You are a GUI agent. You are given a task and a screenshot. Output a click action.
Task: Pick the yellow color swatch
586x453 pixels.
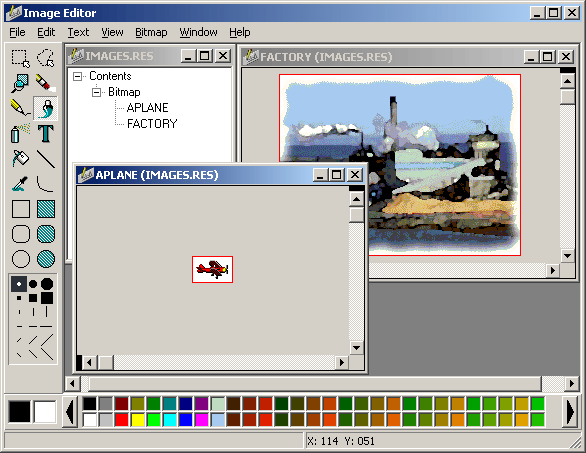[138, 420]
